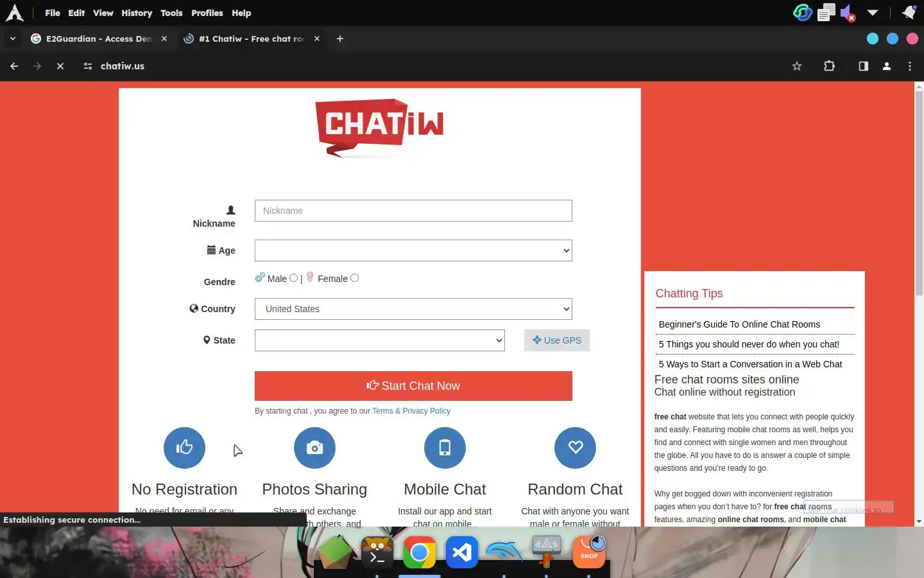
Task: Go back to the previous page
Action: [x=14, y=66]
